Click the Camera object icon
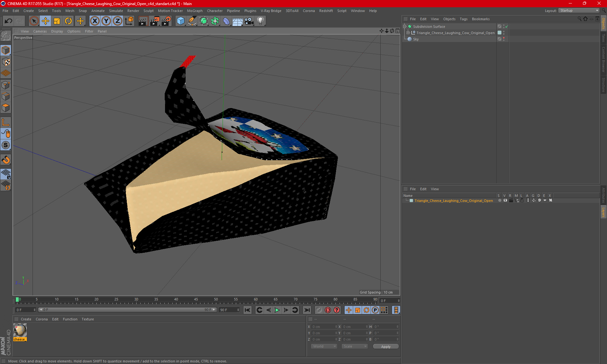Viewport: 607px width, 364px height. coord(249,21)
